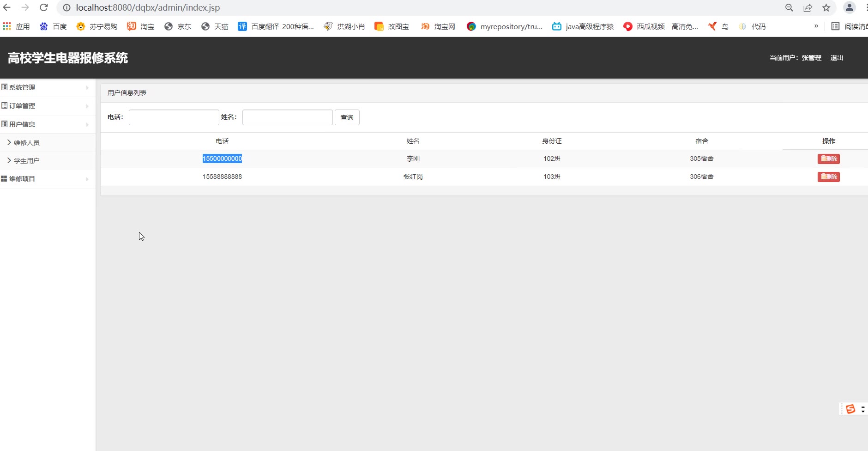This screenshot has height=451, width=868.
Task: Click the 身份证 column header
Action: pos(552,141)
